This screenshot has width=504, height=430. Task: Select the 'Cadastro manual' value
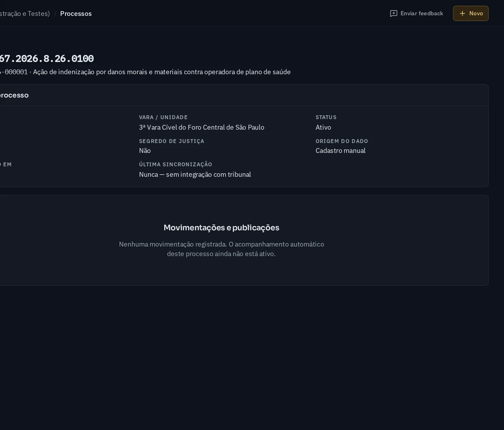(x=340, y=151)
